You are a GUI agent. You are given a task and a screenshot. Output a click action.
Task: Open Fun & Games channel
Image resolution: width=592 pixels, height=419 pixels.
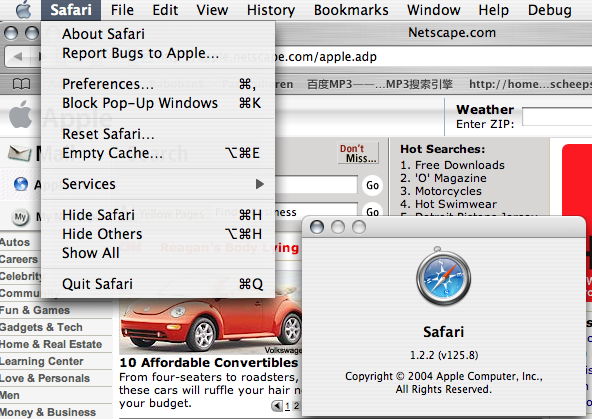coord(35,310)
